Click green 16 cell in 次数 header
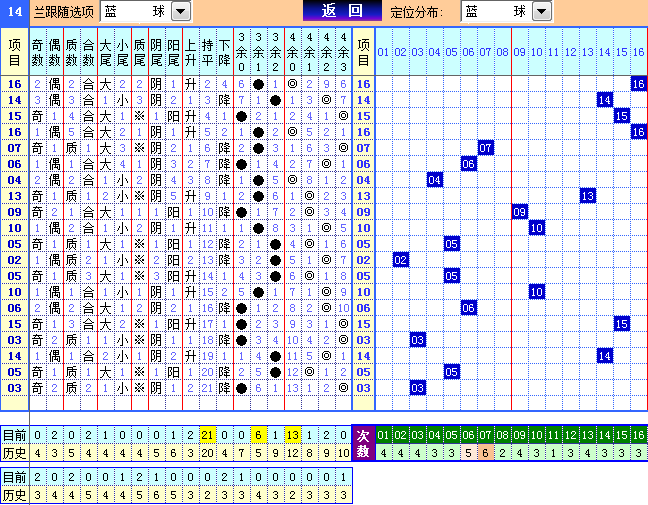Viewport: 648px width, 505px height. tap(639, 435)
